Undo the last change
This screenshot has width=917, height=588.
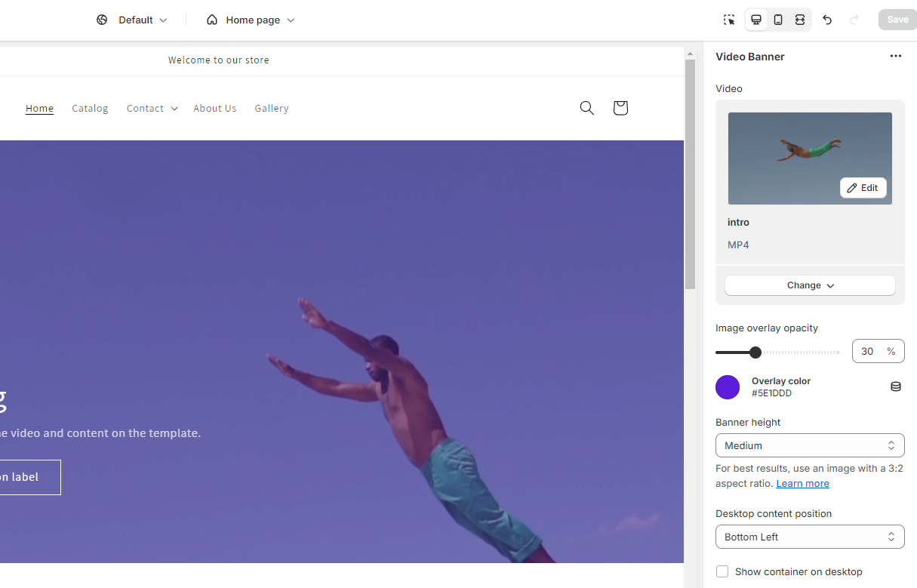[x=827, y=20]
